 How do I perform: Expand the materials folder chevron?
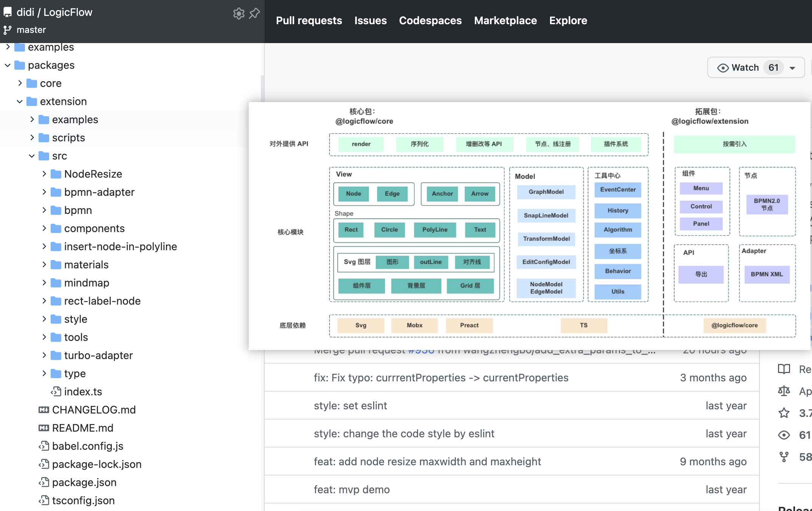44,265
